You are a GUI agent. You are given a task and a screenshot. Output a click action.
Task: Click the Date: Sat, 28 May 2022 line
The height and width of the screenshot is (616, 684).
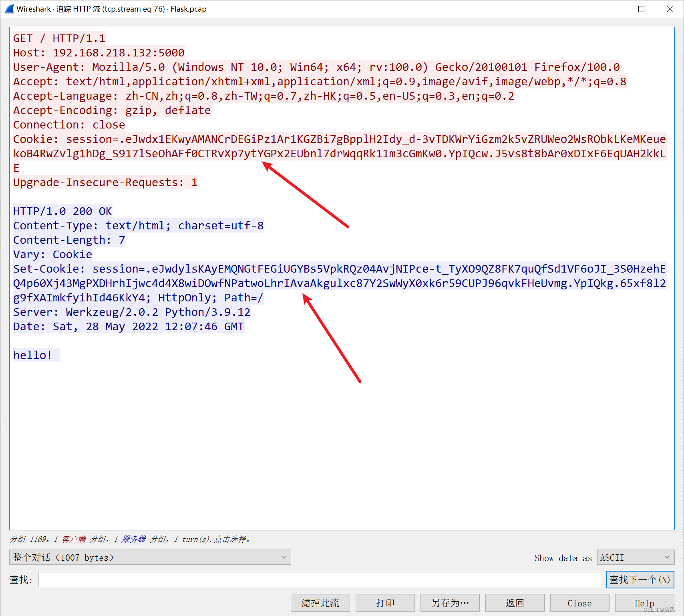(x=129, y=327)
